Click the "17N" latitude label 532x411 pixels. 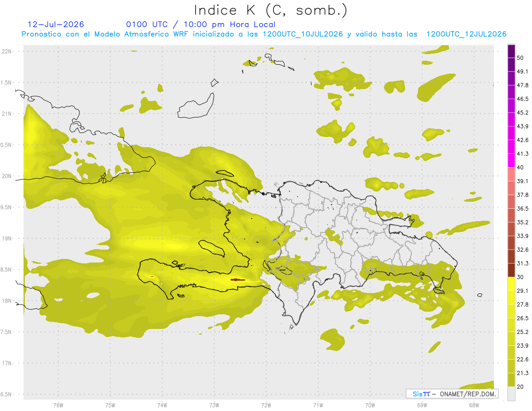[x=7, y=363]
